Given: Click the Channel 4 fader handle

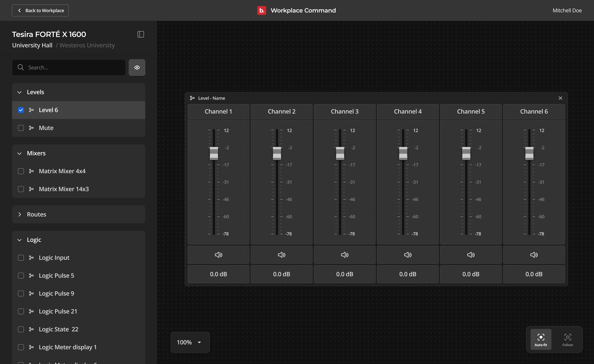Looking at the screenshot, I should tap(403, 153).
